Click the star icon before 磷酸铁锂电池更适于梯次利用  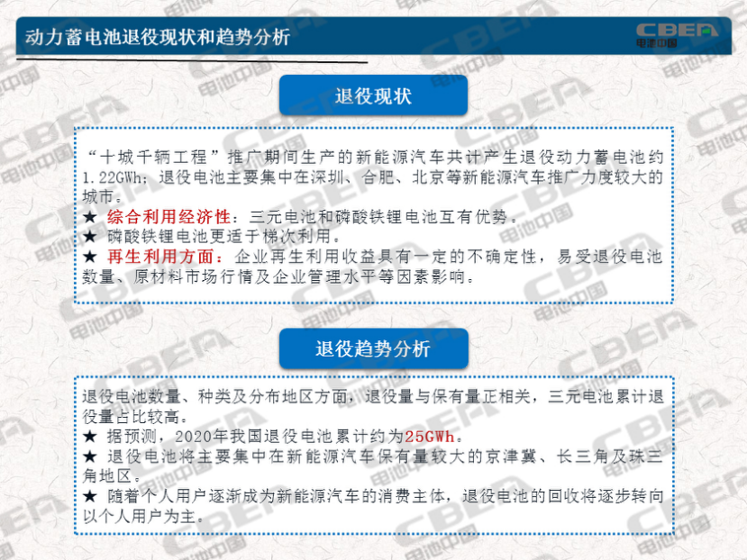[x=89, y=237]
